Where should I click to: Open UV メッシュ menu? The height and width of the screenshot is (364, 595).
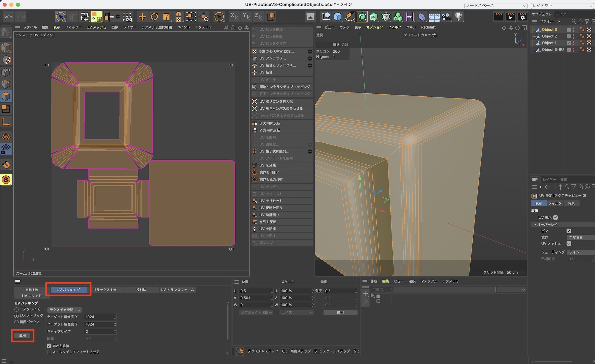point(96,27)
